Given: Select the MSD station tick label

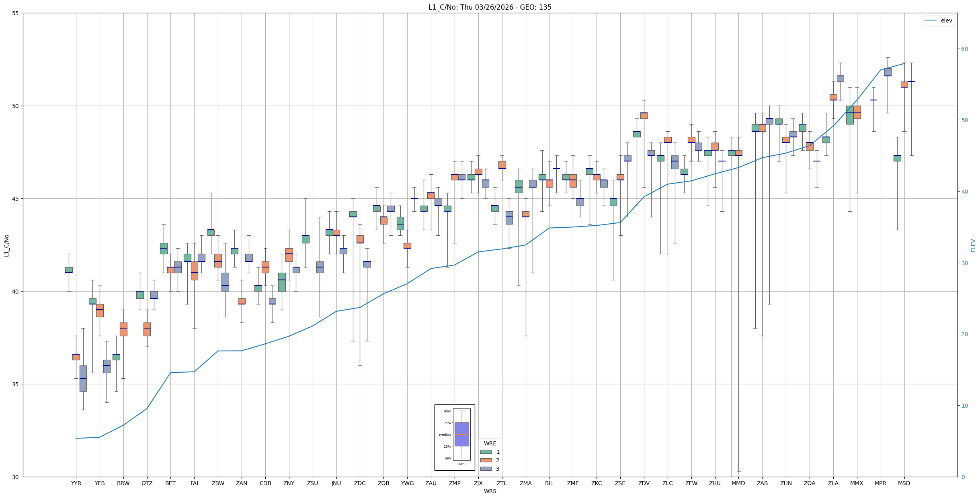Looking at the screenshot, I should 904,483.
